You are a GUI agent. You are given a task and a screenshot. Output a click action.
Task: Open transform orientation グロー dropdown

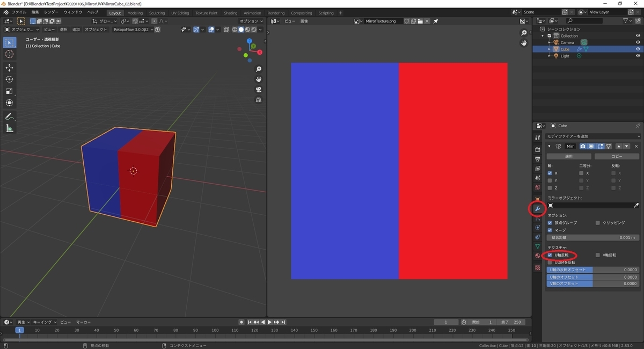coord(105,21)
